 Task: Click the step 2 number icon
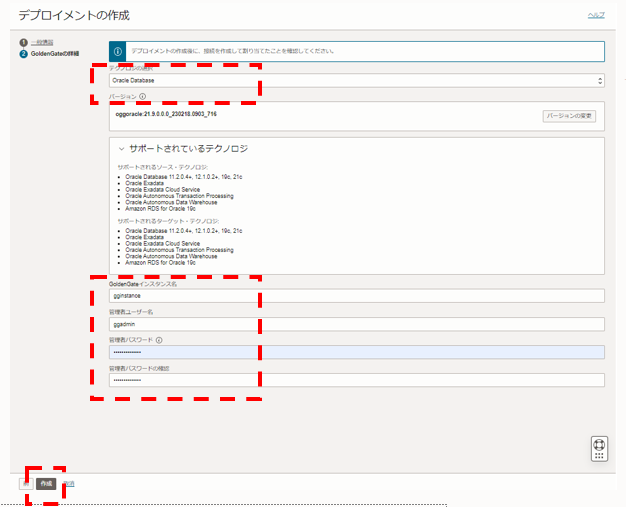click(x=24, y=53)
